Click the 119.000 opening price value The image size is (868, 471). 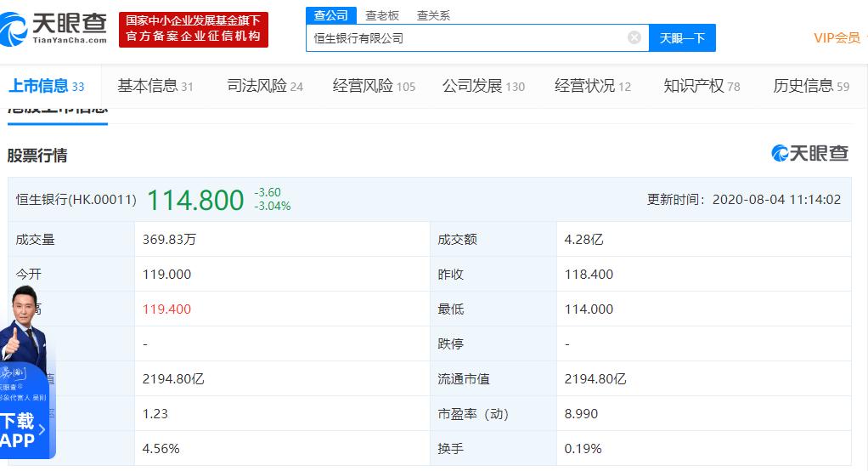[166, 275]
